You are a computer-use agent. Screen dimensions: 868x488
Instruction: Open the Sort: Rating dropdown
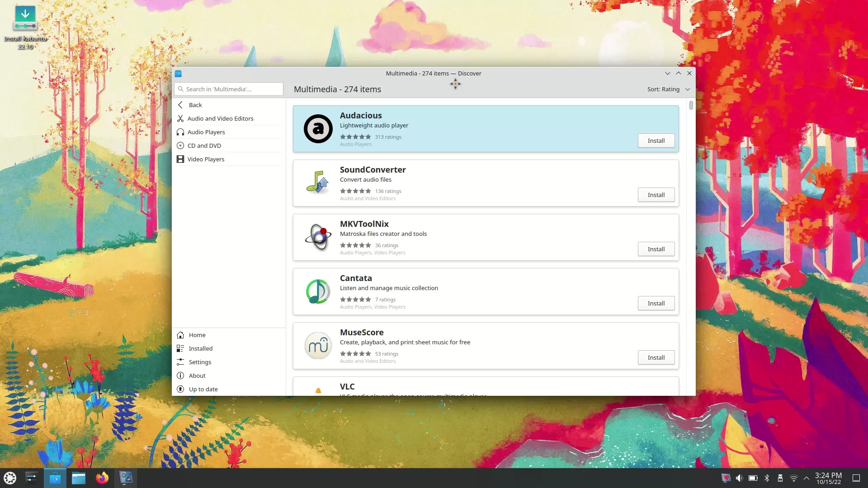(669, 89)
